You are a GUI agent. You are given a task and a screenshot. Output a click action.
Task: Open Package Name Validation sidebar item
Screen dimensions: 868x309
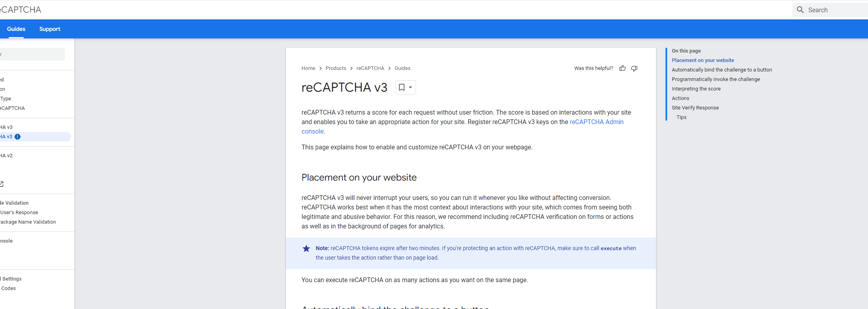pyautogui.click(x=28, y=222)
